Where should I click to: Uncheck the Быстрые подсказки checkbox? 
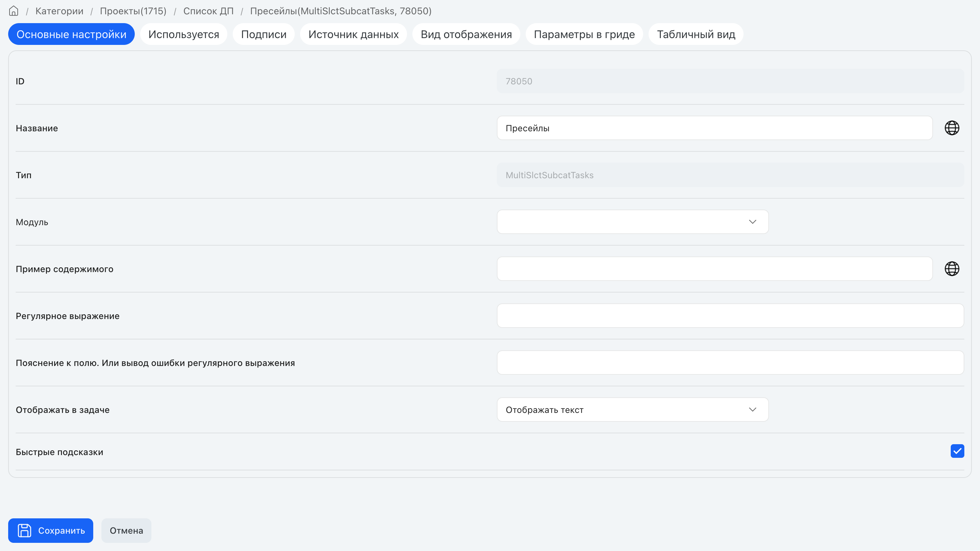click(957, 451)
